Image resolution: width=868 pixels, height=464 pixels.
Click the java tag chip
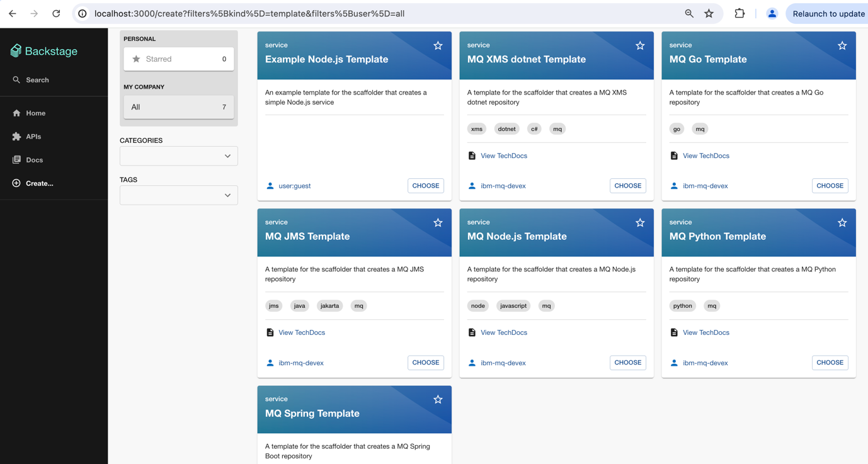coord(300,306)
